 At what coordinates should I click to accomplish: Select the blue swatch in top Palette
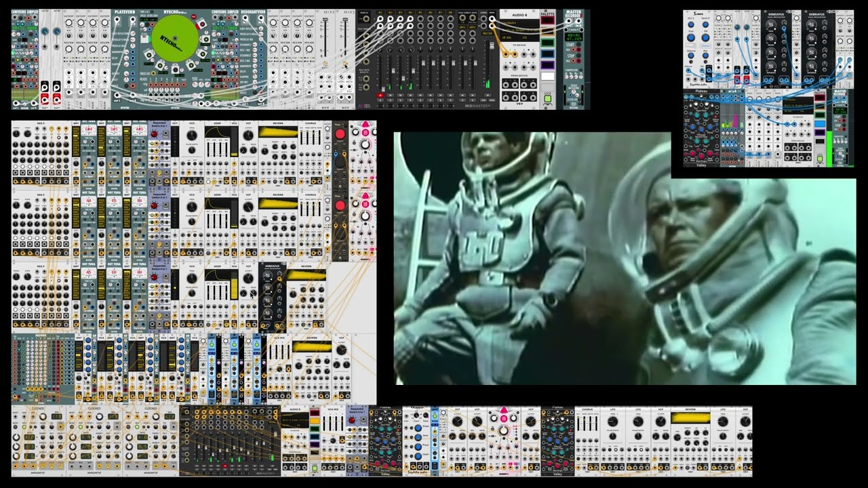(x=547, y=54)
